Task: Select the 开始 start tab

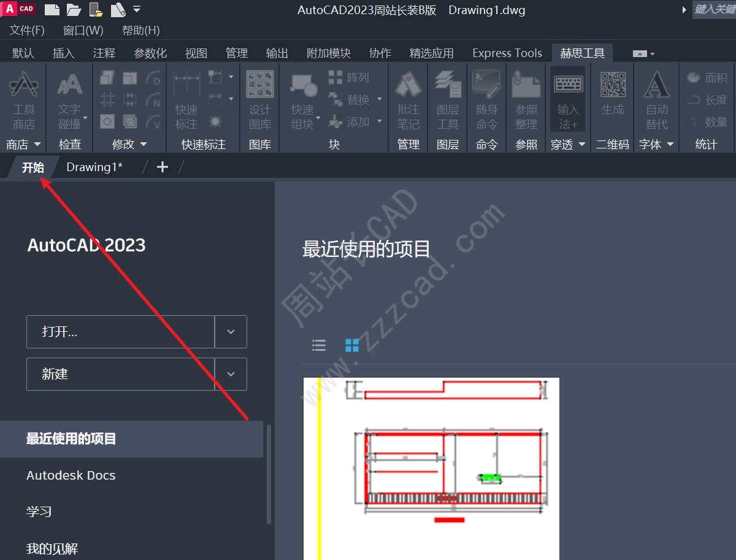Action: [x=33, y=167]
